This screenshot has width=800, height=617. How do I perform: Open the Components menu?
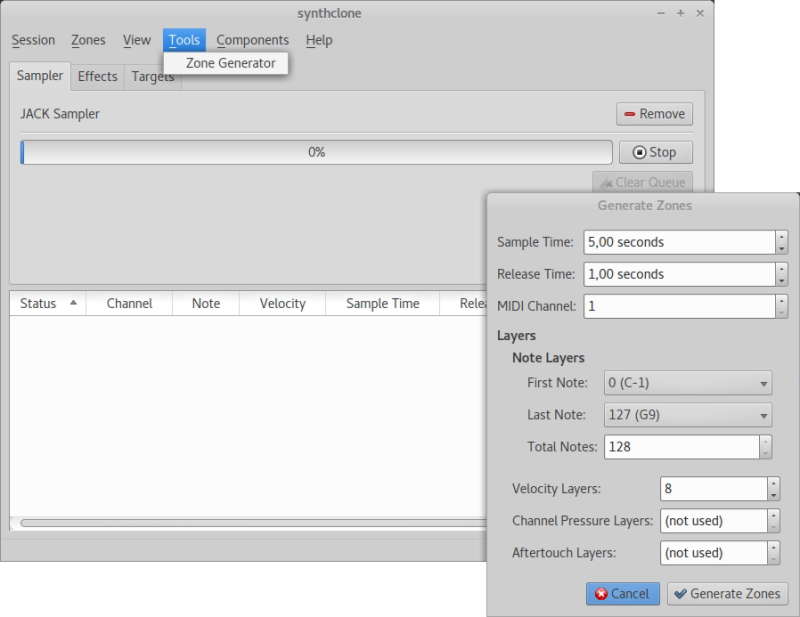click(x=253, y=40)
